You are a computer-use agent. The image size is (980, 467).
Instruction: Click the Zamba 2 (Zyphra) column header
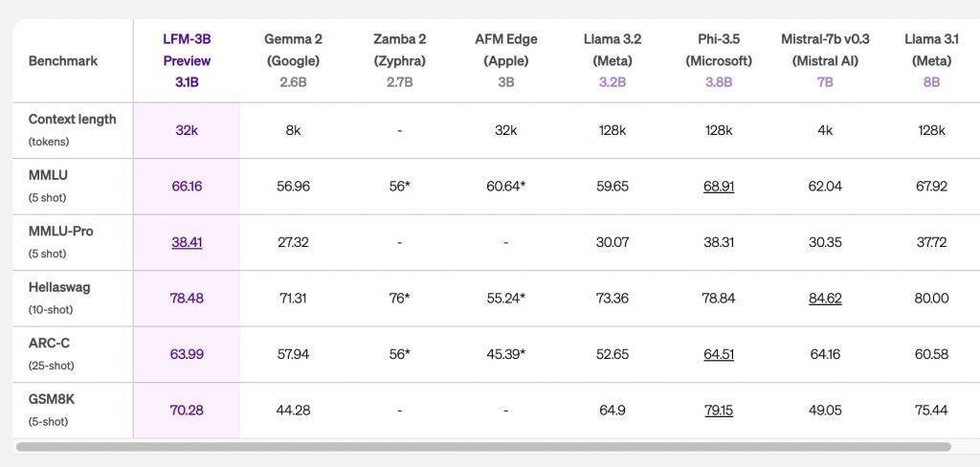[x=399, y=60]
